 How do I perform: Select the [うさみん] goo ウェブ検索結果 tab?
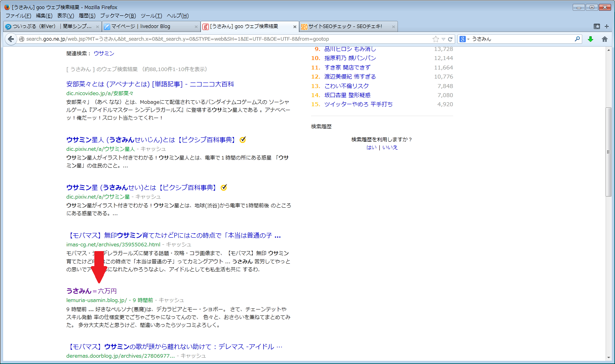click(250, 26)
